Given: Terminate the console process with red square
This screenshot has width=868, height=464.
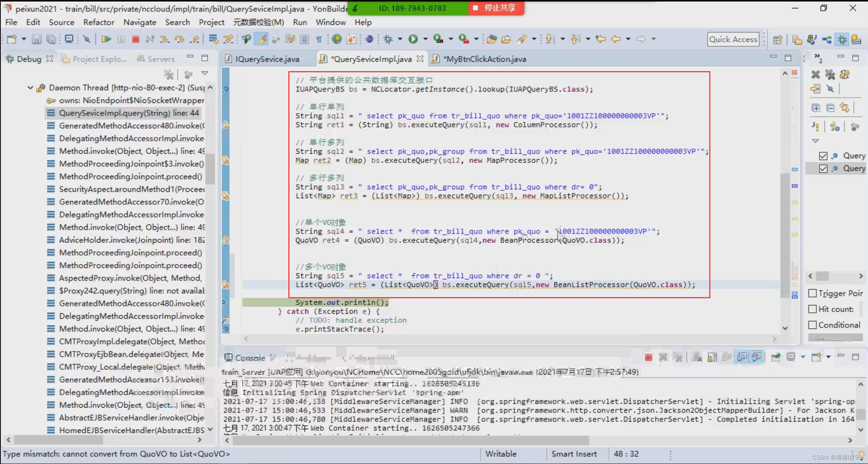Looking at the screenshot, I should (x=648, y=357).
